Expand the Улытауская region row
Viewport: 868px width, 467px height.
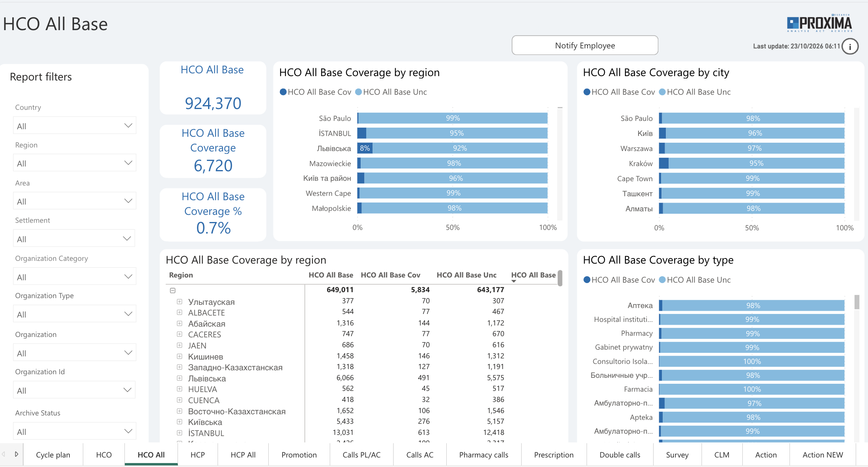(x=180, y=302)
